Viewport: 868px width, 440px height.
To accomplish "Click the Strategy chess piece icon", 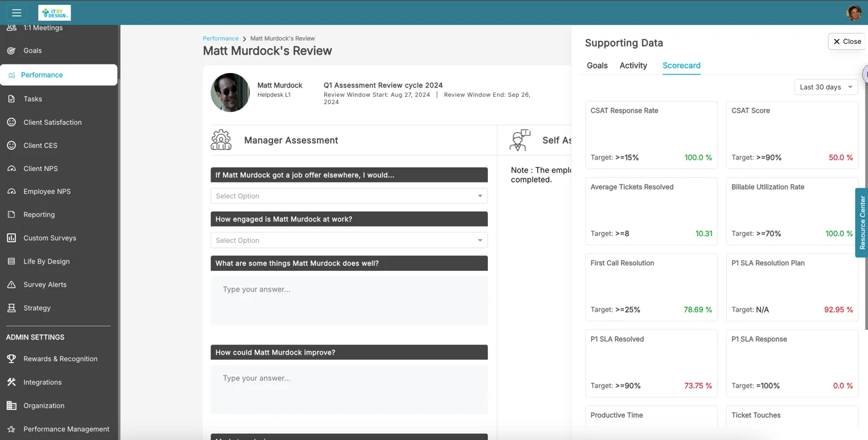I will [x=12, y=308].
